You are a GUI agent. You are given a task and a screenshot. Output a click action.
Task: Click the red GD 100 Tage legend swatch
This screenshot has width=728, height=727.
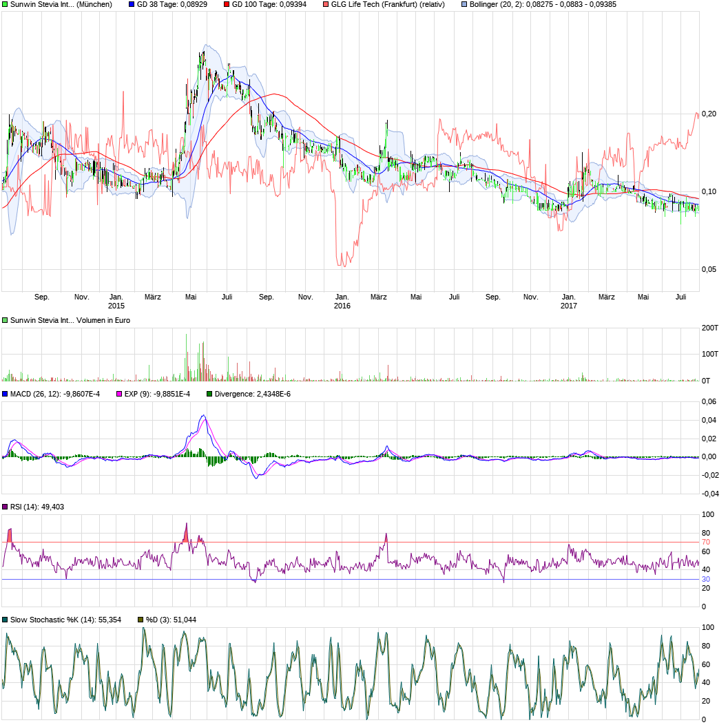pos(227,5)
